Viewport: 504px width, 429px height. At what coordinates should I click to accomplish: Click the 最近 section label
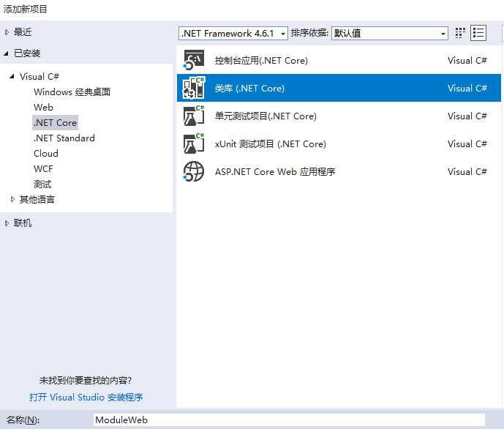(x=23, y=31)
